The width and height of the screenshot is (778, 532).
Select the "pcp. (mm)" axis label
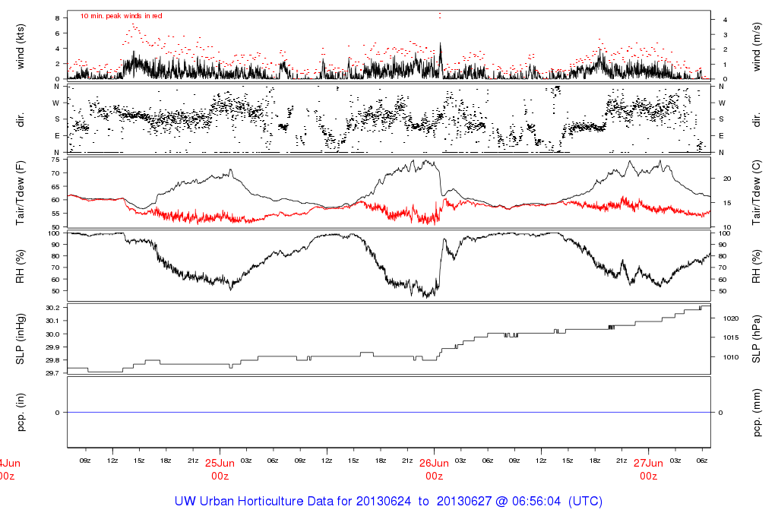tap(756, 413)
